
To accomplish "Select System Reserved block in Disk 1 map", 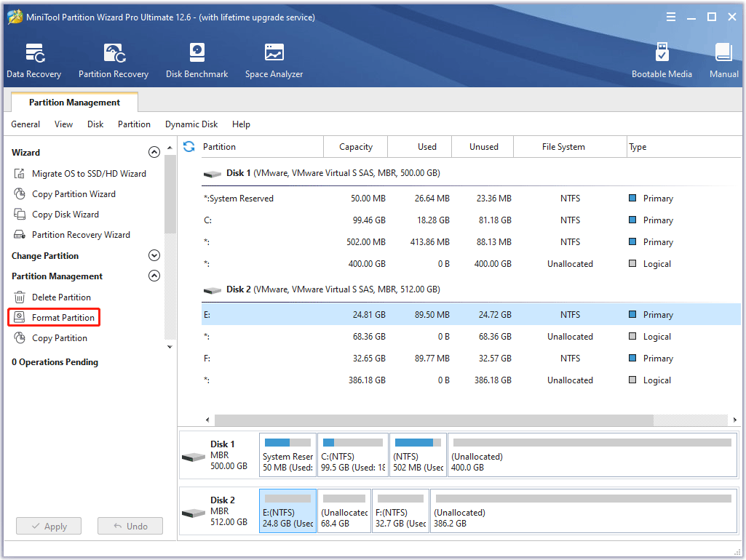I will (287, 455).
